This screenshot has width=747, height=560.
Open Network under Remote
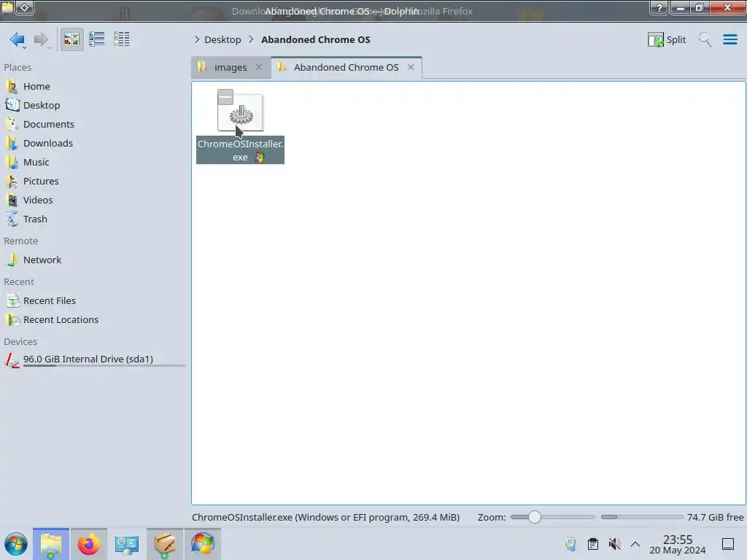[x=42, y=260]
